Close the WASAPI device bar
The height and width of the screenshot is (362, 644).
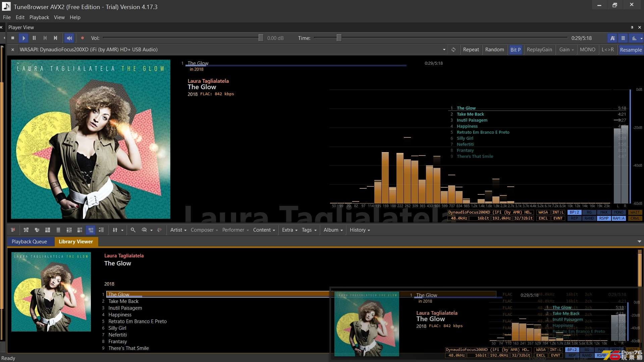(x=13, y=50)
